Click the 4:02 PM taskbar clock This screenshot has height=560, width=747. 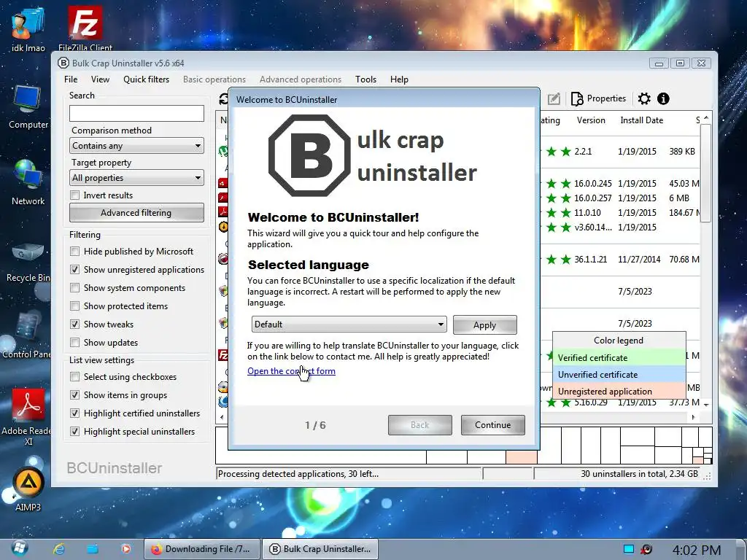pos(696,550)
